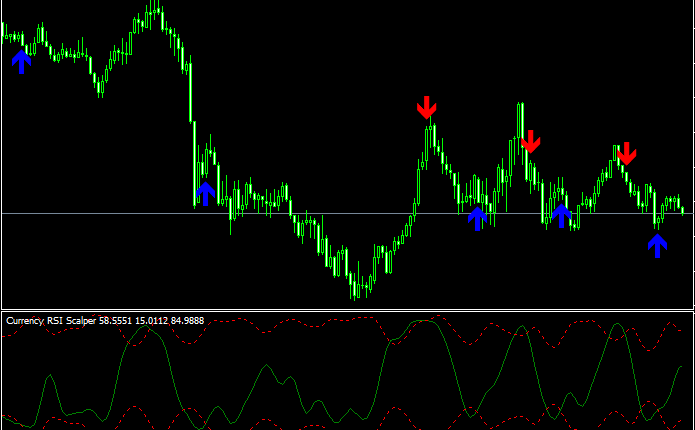This screenshot has height=430, width=695.
Task: Click the divider between chart and indicator window
Action: [x=347, y=309]
